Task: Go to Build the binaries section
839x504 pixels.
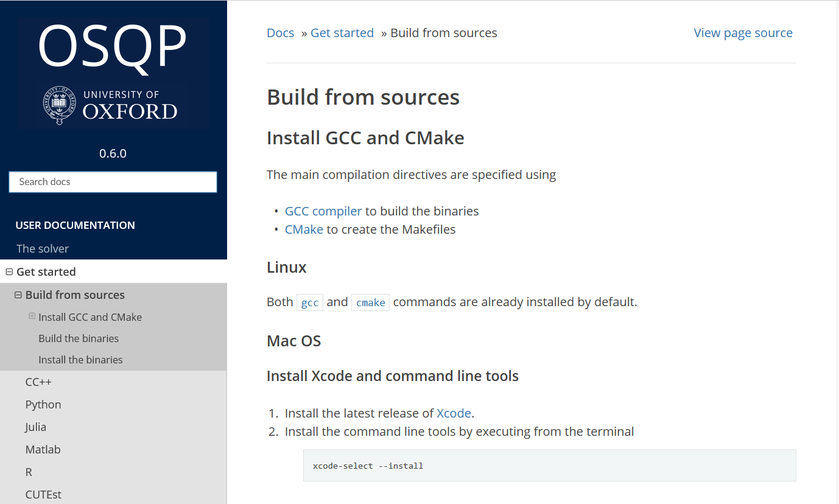Action: click(79, 338)
